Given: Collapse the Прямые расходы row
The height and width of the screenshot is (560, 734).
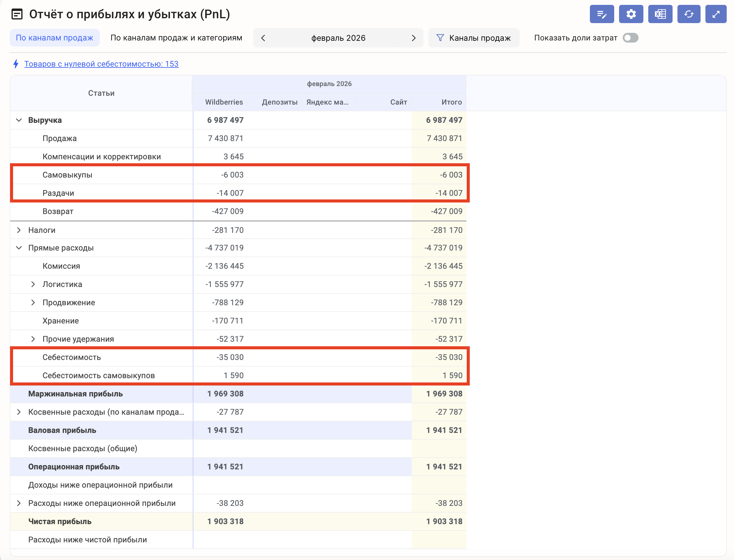Looking at the screenshot, I should (19, 248).
